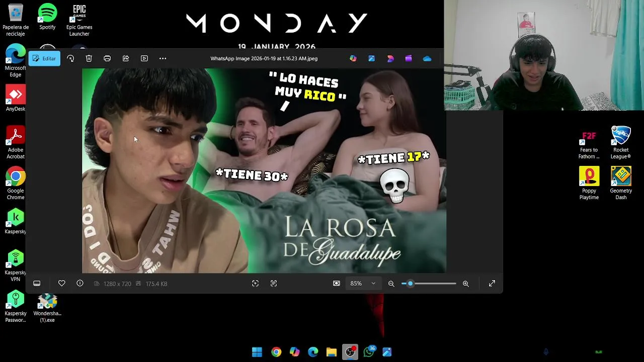644x362 pixels.
Task: Enter full screen using the expand arrows icon
Action: [x=492, y=284]
